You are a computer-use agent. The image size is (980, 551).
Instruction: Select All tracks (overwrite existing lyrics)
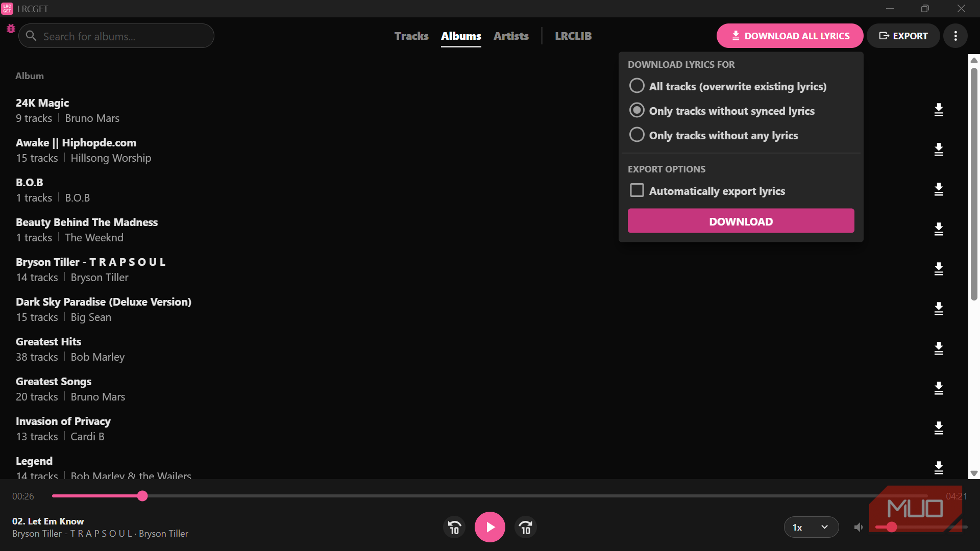(x=728, y=86)
